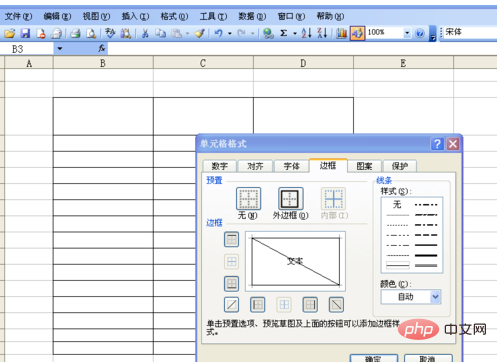497x362 pixels.
Task: Click the Open file toolbar icon
Action: (x=10, y=33)
